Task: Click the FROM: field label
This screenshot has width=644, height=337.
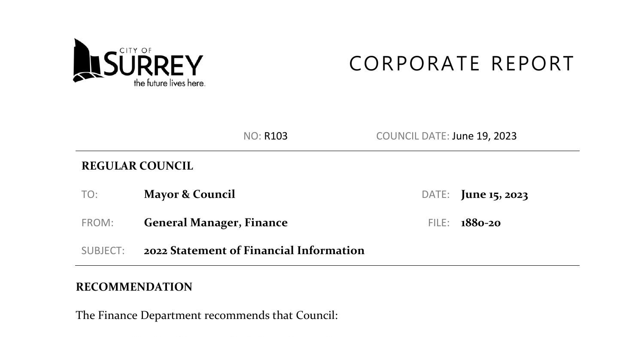Action: pos(97,223)
